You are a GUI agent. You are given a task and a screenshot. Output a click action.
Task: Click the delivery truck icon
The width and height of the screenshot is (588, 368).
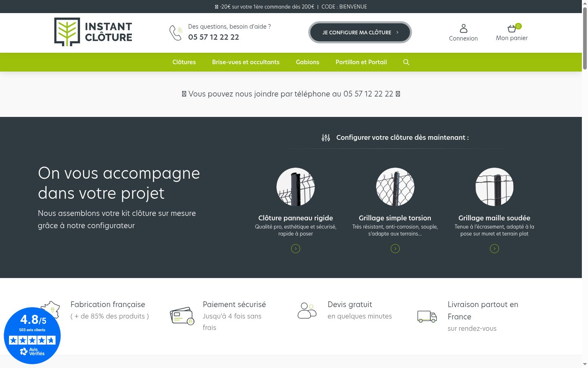point(427,316)
